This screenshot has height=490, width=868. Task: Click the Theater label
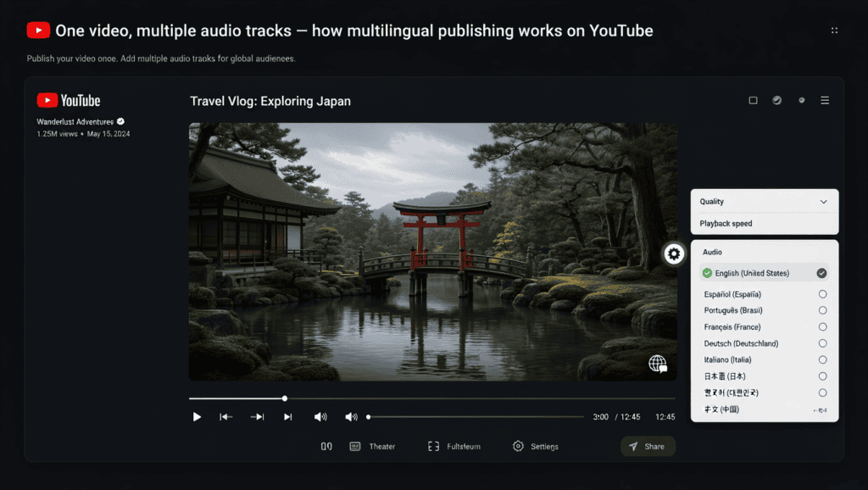(382, 446)
